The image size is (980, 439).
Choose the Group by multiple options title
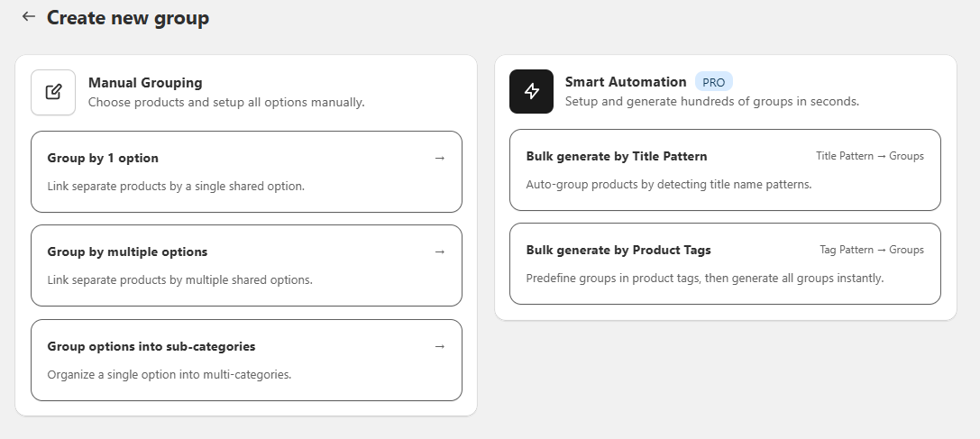tap(127, 252)
